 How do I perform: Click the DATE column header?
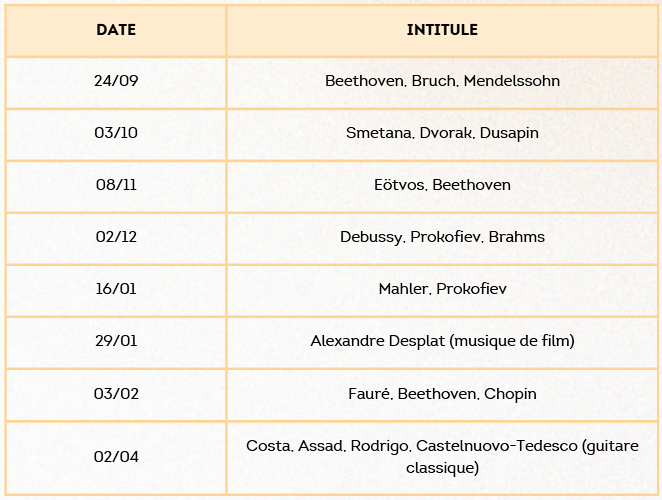point(116,30)
